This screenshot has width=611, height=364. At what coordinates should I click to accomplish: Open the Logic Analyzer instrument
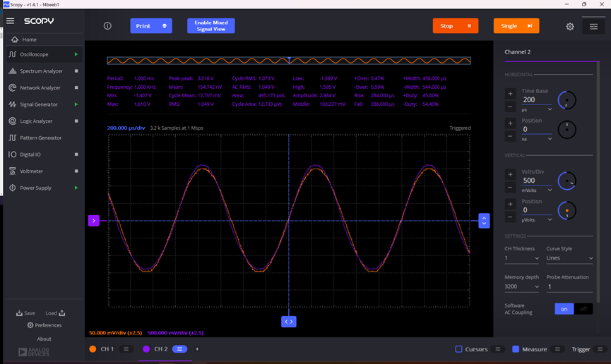(x=36, y=121)
